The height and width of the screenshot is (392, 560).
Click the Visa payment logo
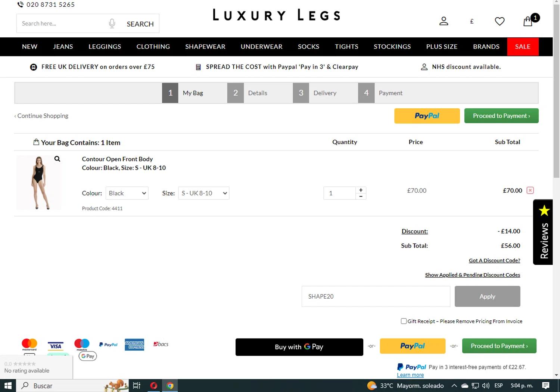[56, 346]
